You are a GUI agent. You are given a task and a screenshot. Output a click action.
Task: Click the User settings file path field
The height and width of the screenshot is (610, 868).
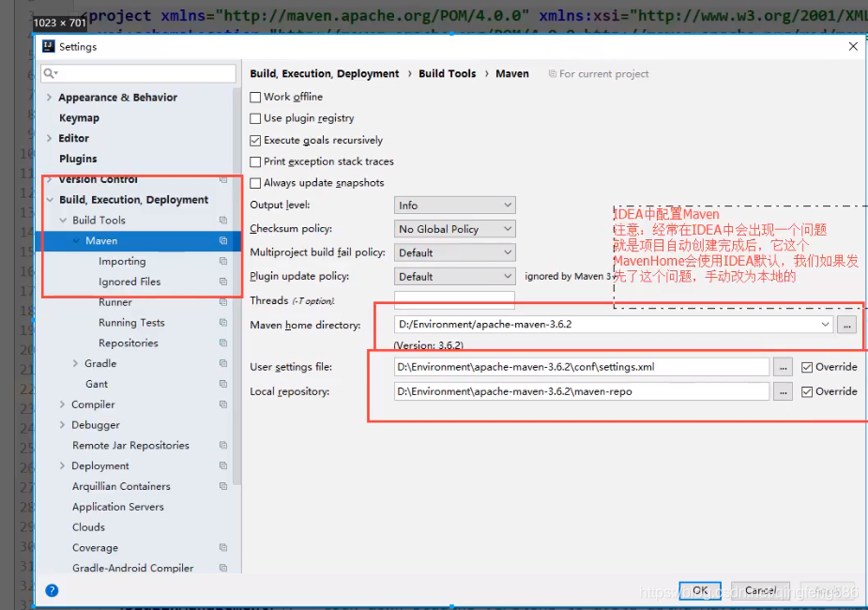coord(582,367)
